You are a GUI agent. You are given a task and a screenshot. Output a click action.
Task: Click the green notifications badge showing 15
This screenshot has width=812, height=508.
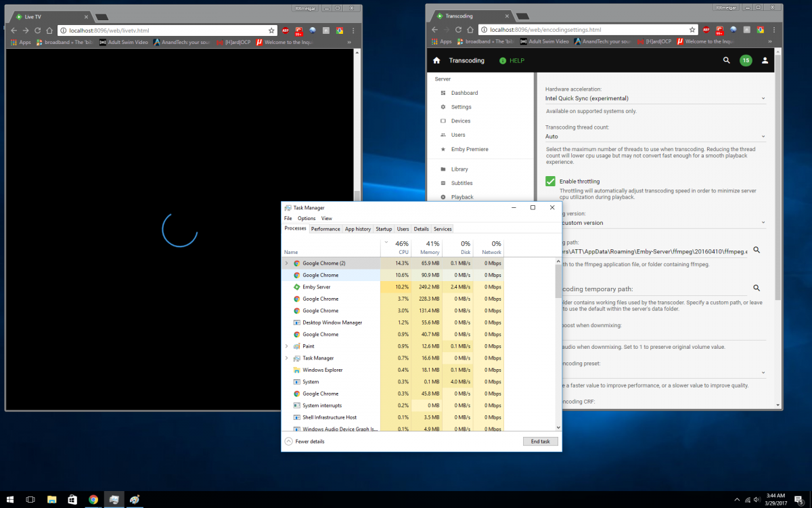(746, 60)
